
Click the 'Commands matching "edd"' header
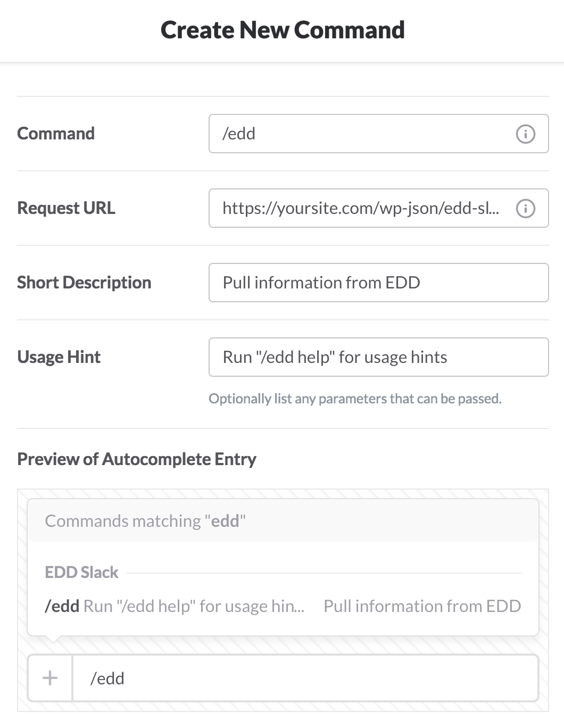(x=145, y=521)
